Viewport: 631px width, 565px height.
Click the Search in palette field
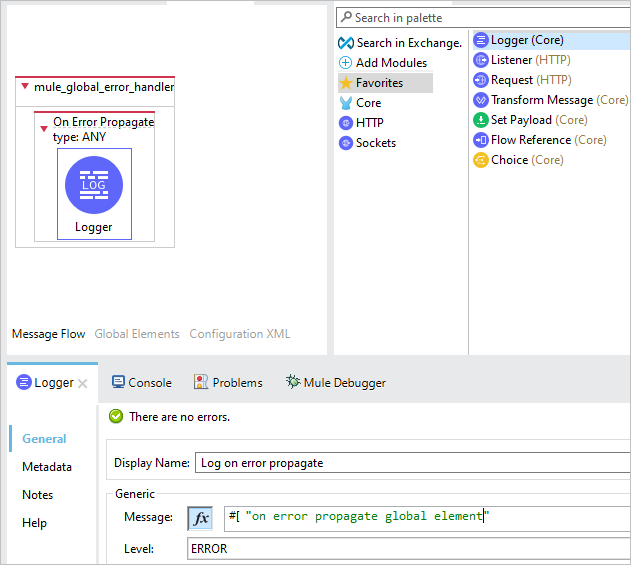pyautogui.click(x=483, y=18)
